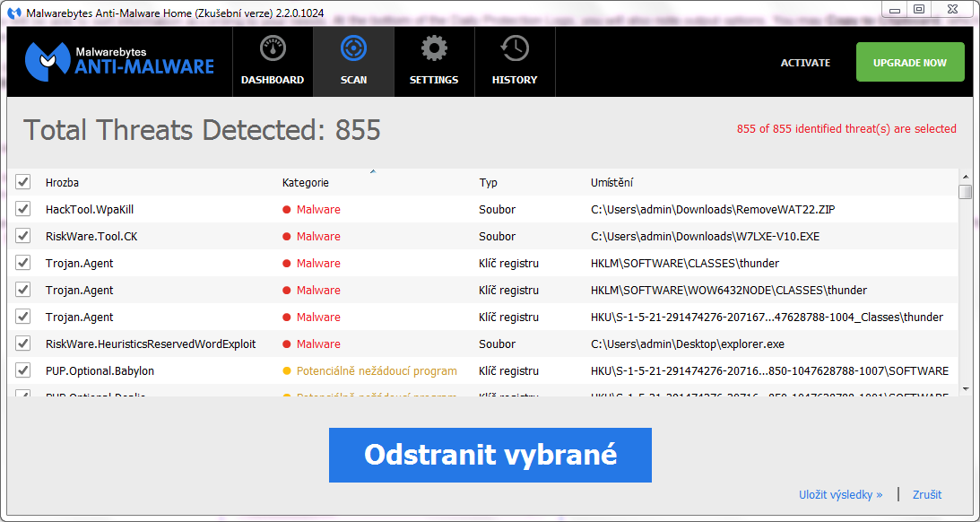Click the Uložit výsledky link
This screenshot has width=980, height=522.
point(841,494)
